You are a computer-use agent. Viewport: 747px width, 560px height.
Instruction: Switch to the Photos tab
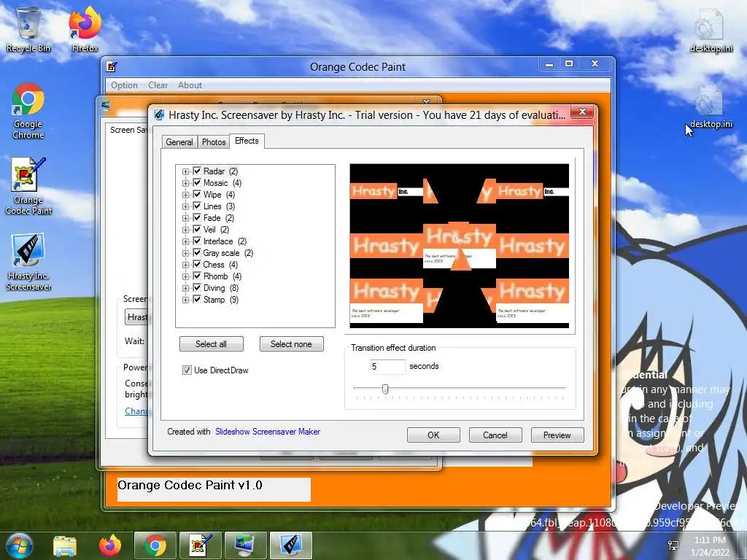click(214, 142)
